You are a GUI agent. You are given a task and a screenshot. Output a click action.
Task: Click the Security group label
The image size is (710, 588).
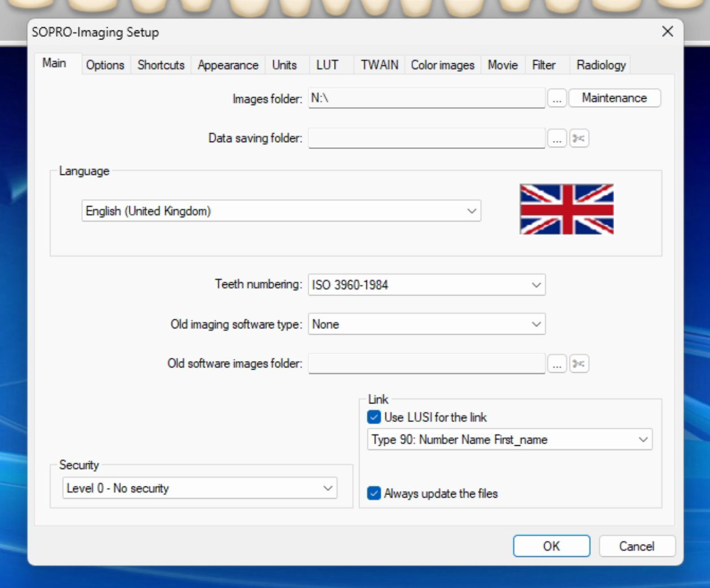pyautogui.click(x=79, y=465)
